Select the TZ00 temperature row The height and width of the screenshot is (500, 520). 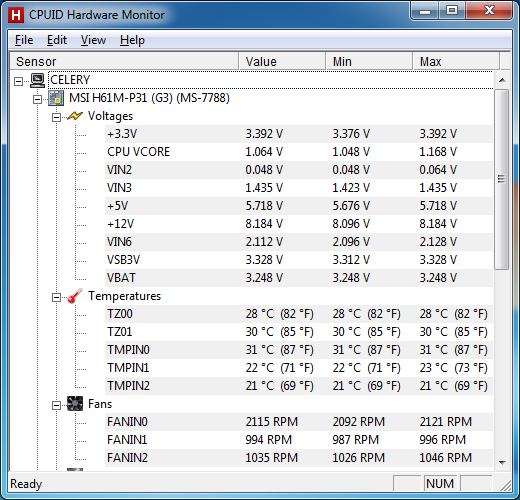pos(299,314)
